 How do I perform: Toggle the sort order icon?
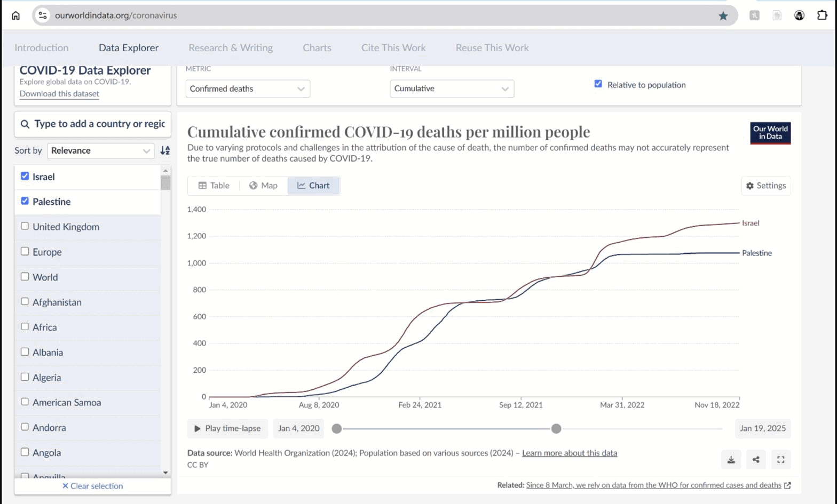tap(165, 151)
